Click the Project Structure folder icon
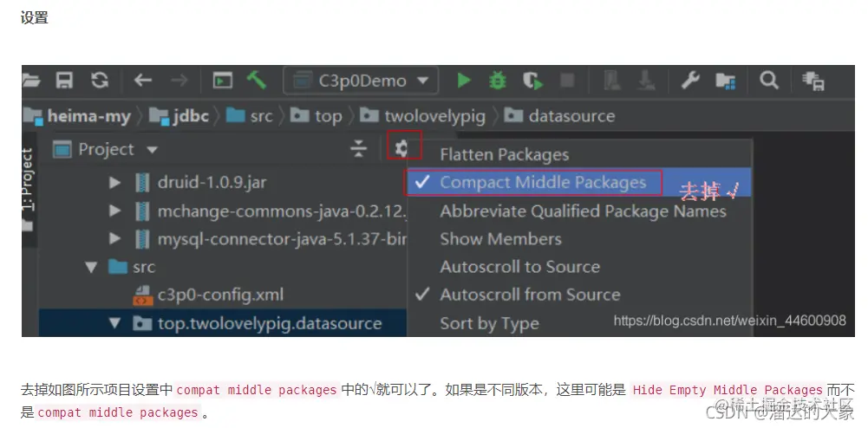Image resolution: width=868 pixels, height=428 pixels. click(725, 81)
